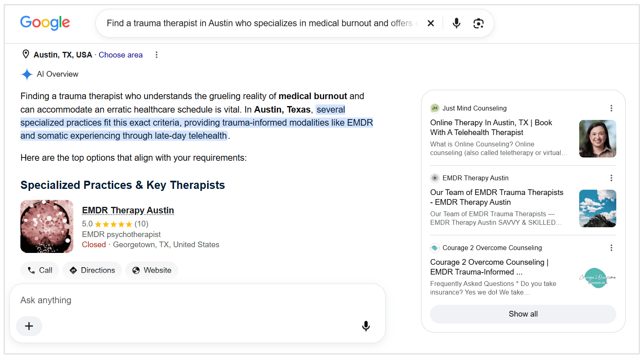Open location options three-dot menu
Screen dimensions: 644x359
[157, 55]
